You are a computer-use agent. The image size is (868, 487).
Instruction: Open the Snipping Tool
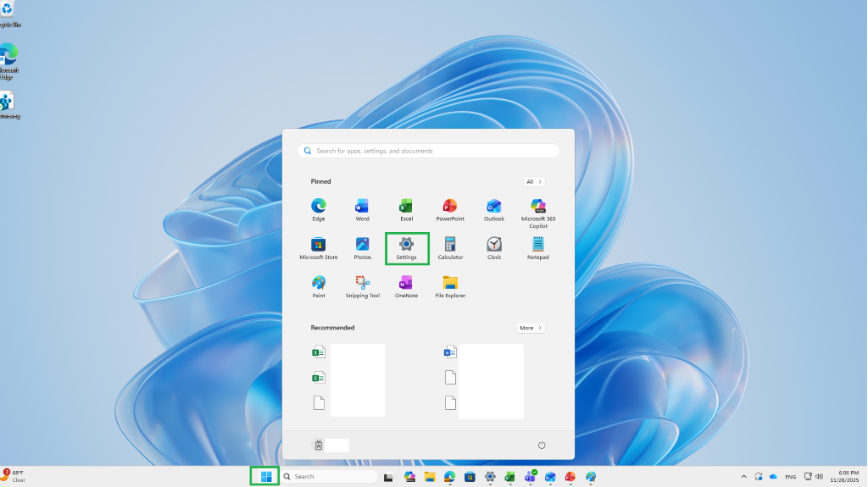pos(363,286)
